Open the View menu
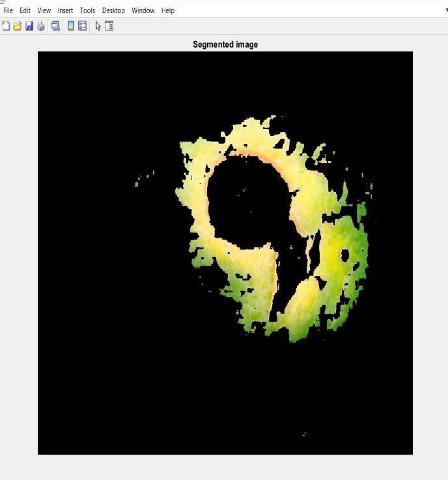This screenshot has height=480, width=448. coord(44,10)
